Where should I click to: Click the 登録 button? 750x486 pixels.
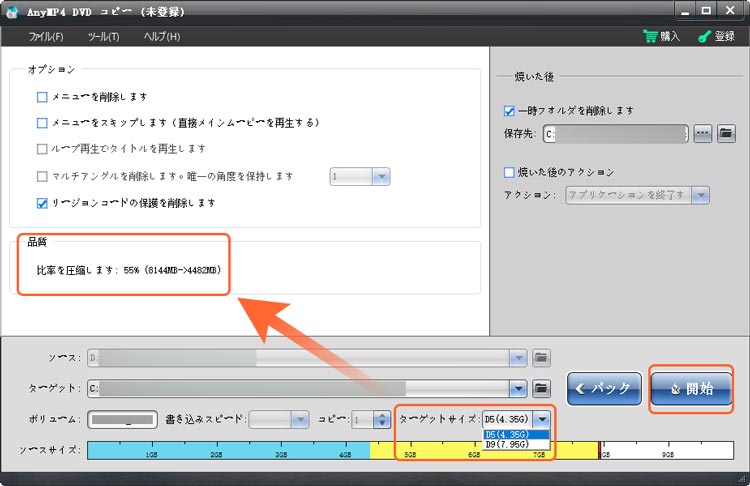click(x=716, y=36)
